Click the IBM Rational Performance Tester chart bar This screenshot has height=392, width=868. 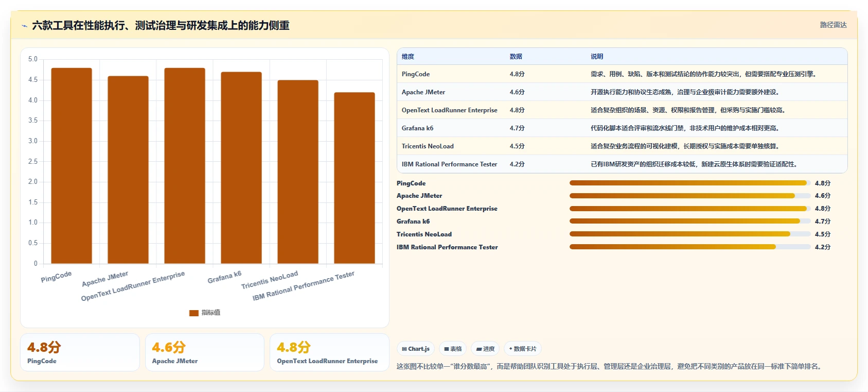pyautogui.click(x=355, y=178)
